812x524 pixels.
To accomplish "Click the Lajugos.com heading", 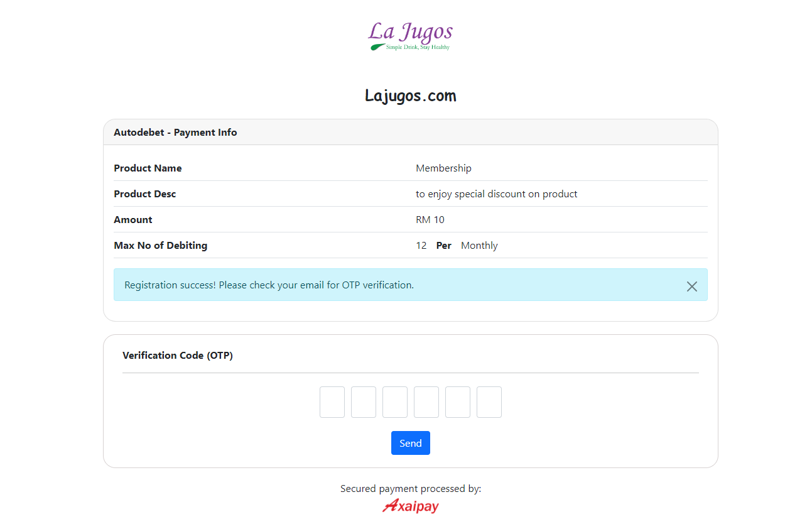I will [x=411, y=96].
